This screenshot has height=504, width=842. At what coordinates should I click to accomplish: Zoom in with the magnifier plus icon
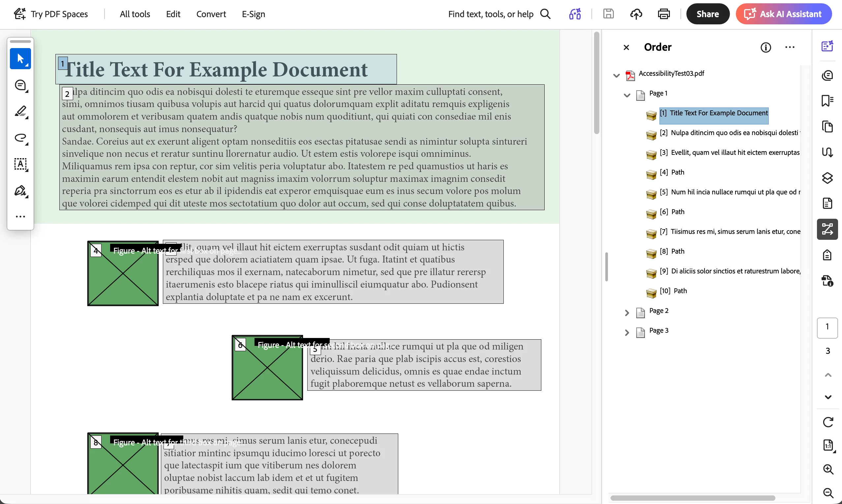pos(828,469)
